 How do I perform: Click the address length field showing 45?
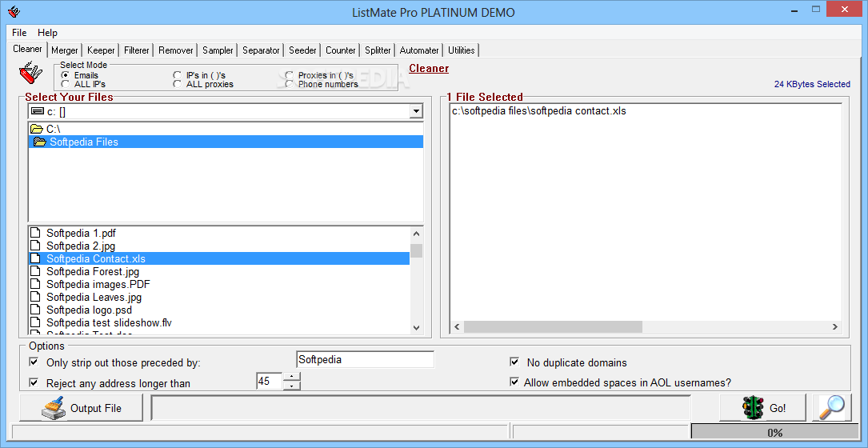pyautogui.click(x=270, y=381)
